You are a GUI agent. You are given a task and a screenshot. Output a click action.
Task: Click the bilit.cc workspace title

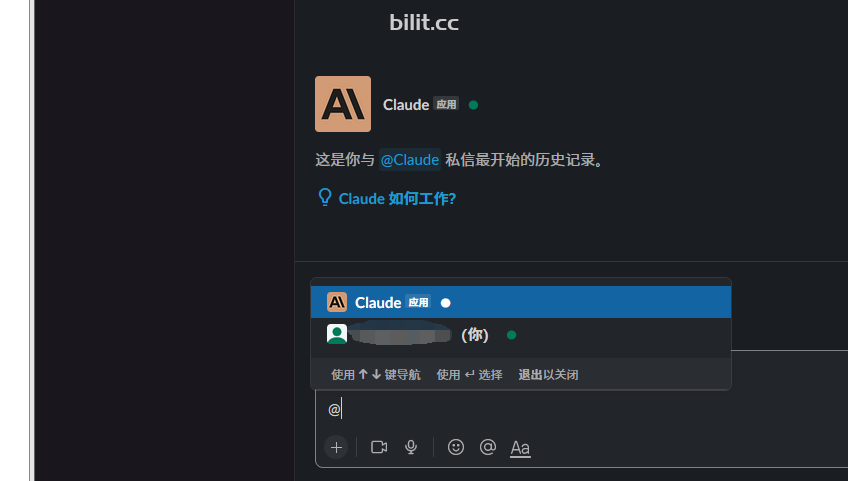(x=424, y=23)
